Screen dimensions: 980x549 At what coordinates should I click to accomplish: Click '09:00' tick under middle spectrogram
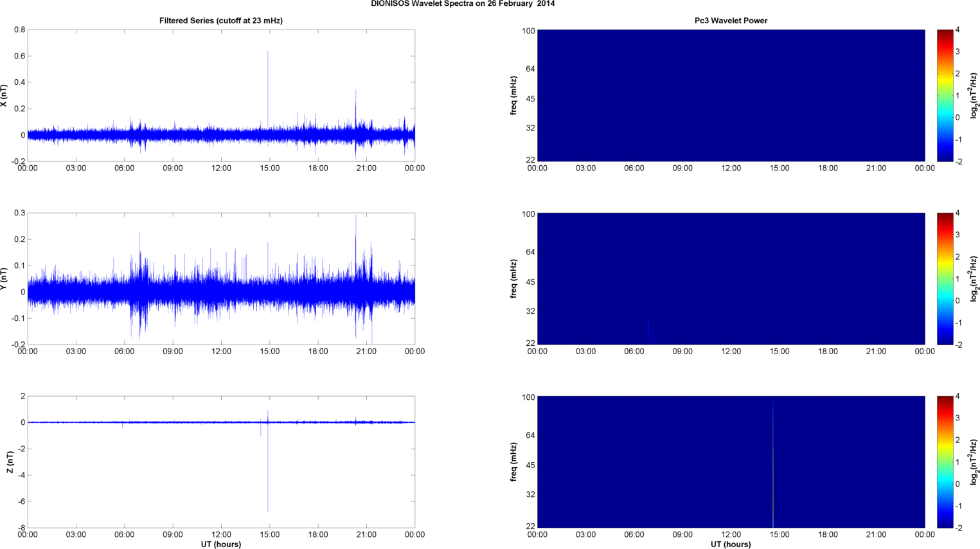pos(682,352)
